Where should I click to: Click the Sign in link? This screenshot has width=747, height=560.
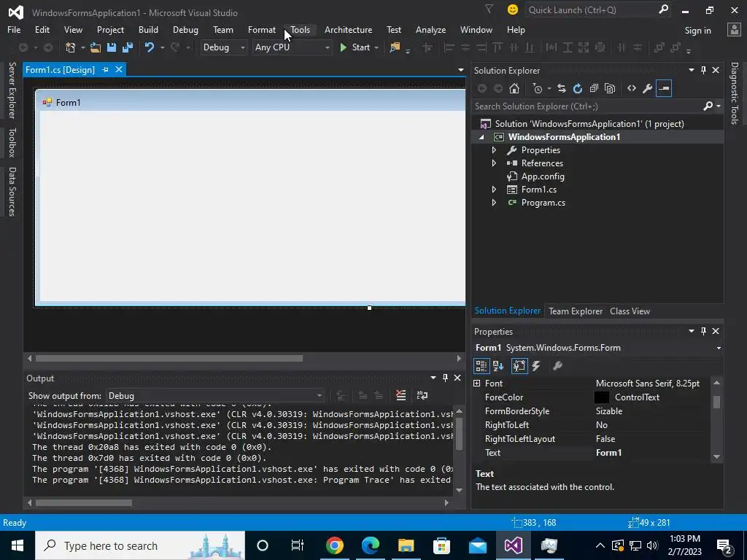[697, 31]
